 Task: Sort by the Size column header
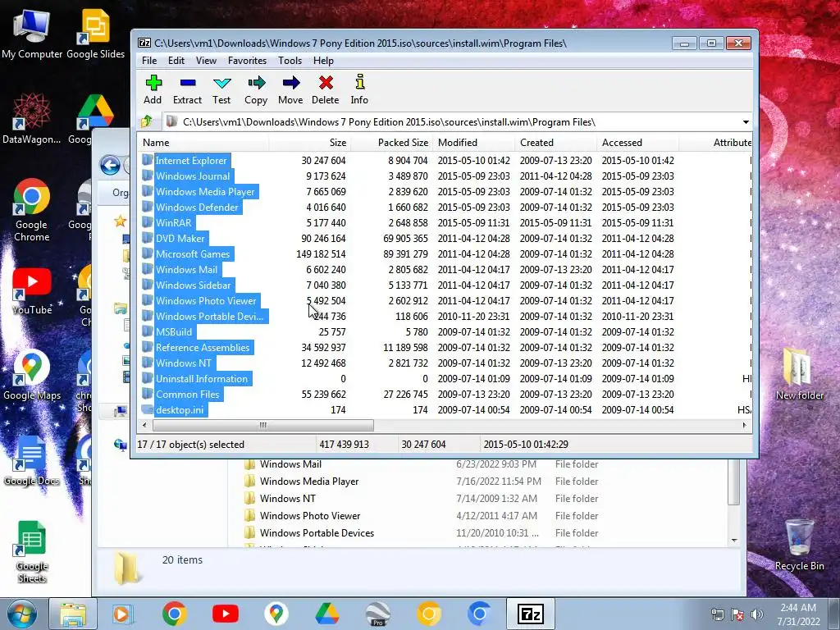tap(309, 143)
